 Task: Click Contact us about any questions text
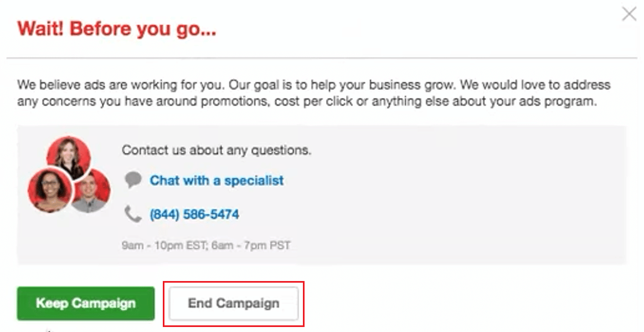[216, 150]
